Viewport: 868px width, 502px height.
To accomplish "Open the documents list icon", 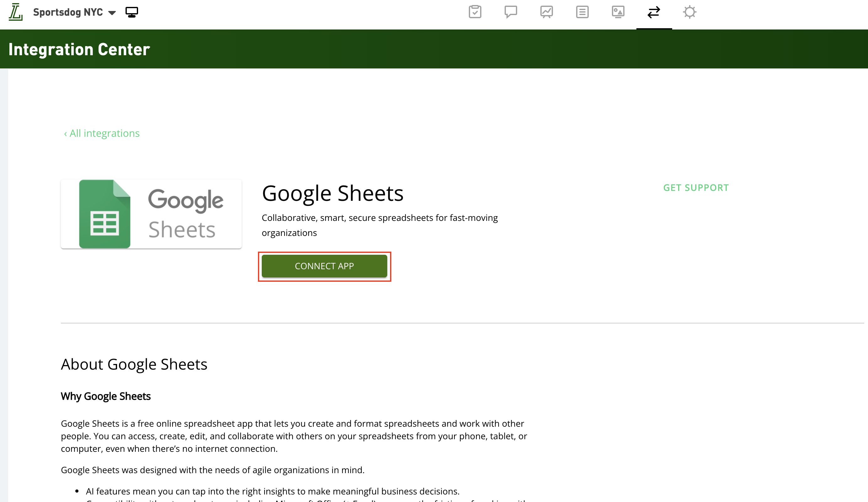I will pyautogui.click(x=582, y=12).
